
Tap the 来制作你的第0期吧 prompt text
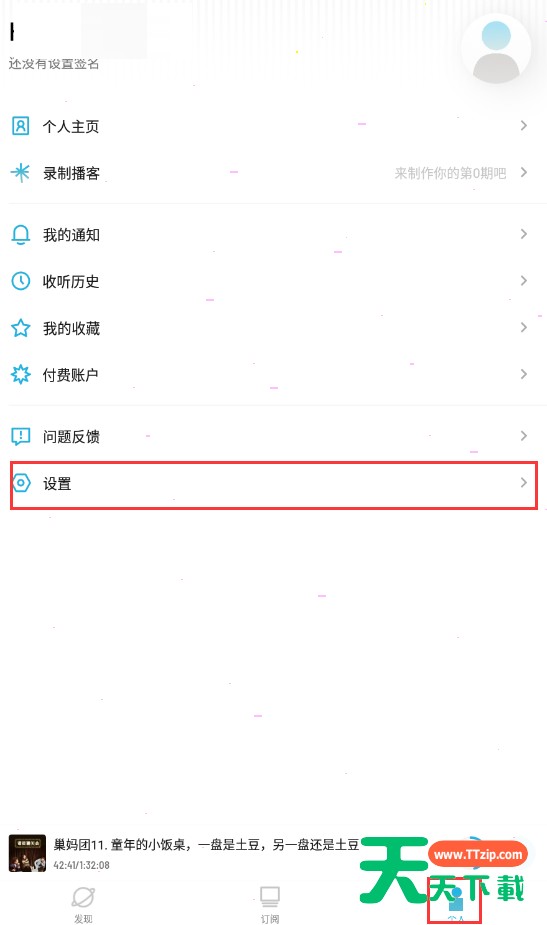coord(450,173)
